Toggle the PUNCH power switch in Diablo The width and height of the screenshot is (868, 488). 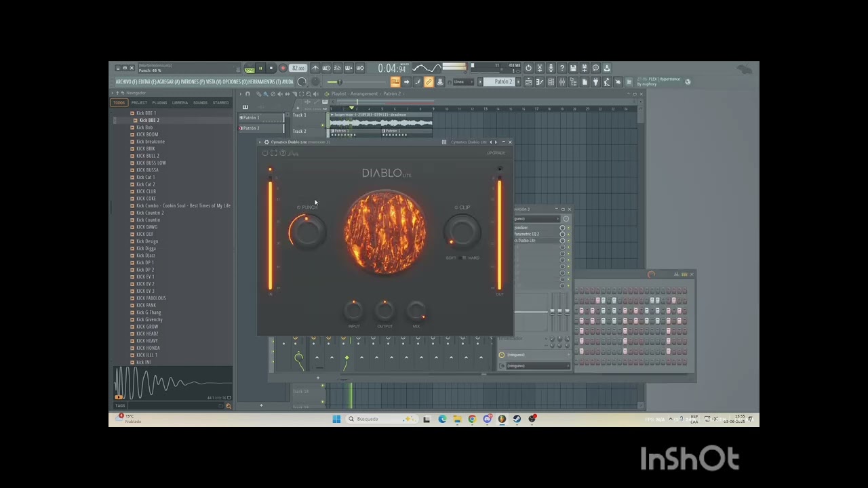(298, 207)
